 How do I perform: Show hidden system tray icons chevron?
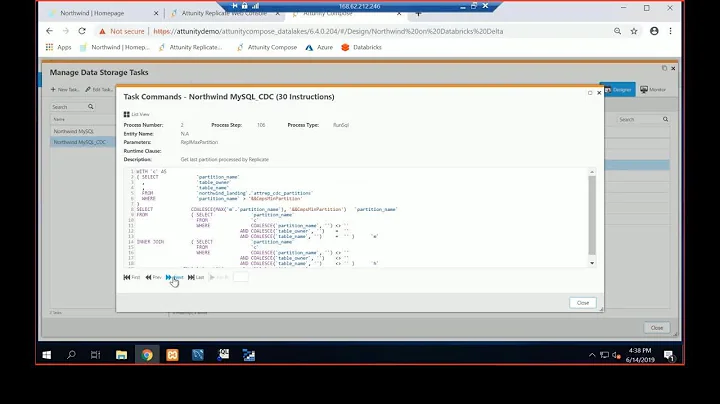(x=592, y=355)
